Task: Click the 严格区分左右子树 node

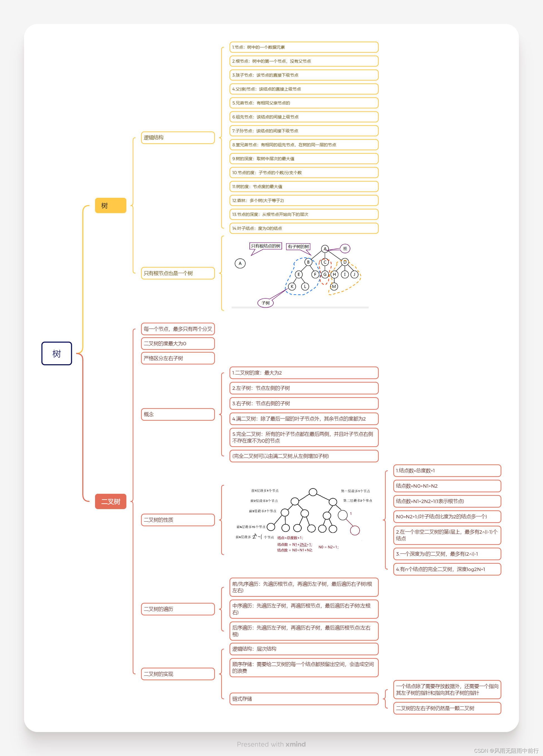Action: [x=178, y=358]
